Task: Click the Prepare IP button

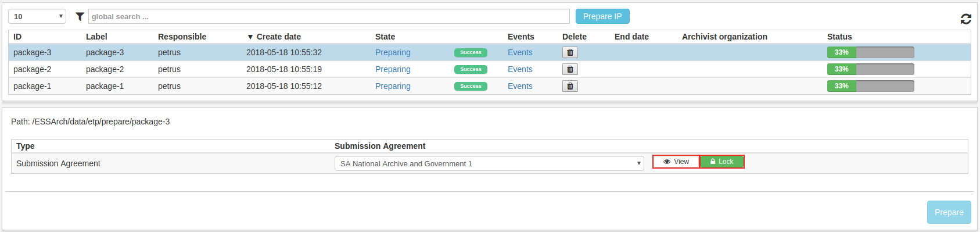Action: (x=602, y=16)
